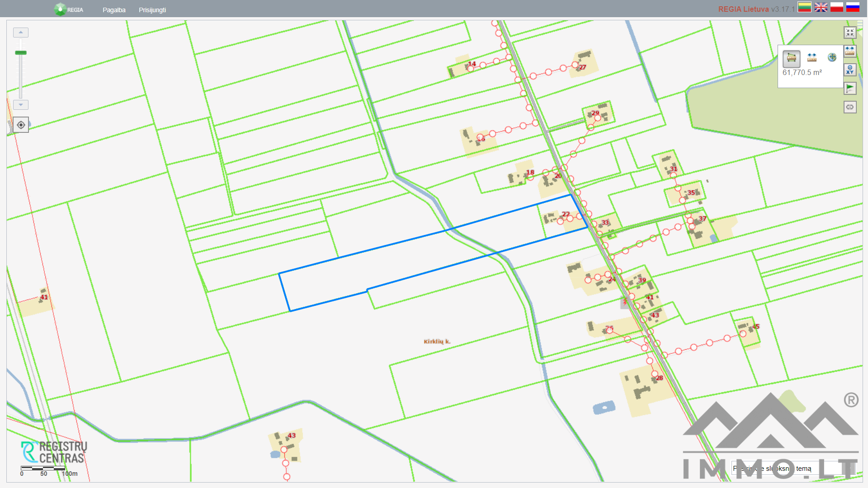The width and height of the screenshot is (868, 488).
Task: Click house number 14 on the map
Action: pos(472,64)
